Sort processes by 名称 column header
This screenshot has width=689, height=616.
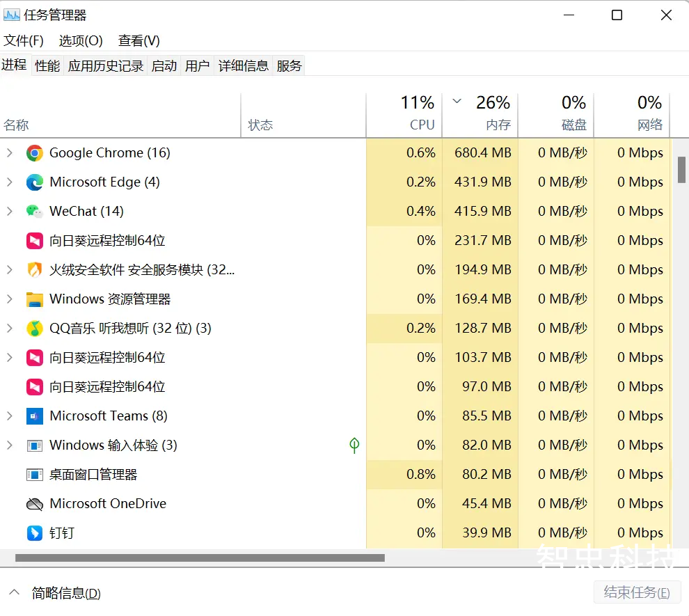(x=120, y=116)
